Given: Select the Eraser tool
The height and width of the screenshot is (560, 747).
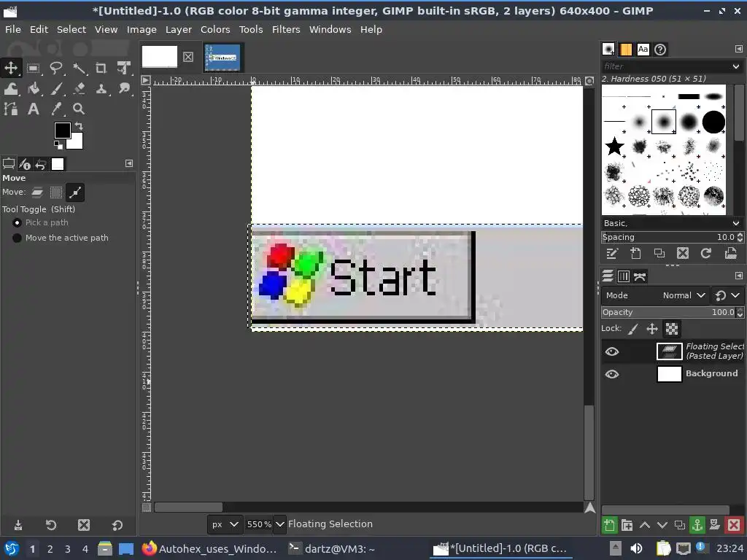Looking at the screenshot, I should pyautogui.click(x=79, y=89).
